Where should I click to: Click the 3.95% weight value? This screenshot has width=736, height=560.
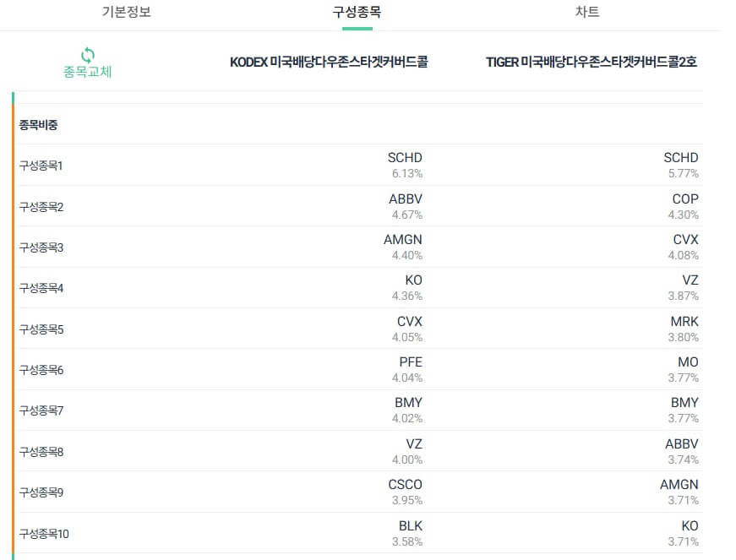[407, 500]
